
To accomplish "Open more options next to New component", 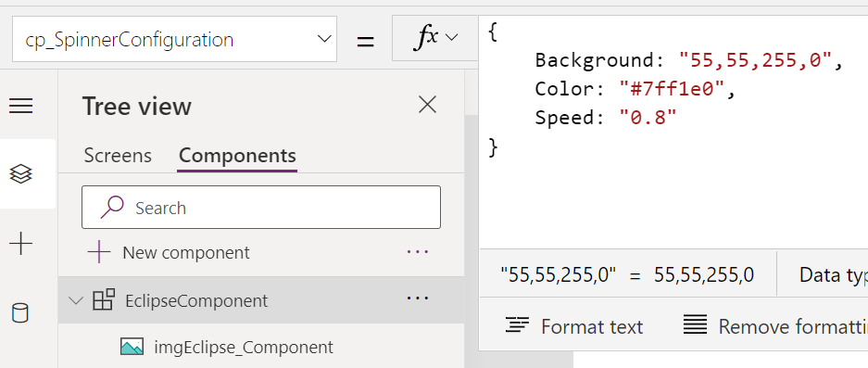I will coord(418,251).
